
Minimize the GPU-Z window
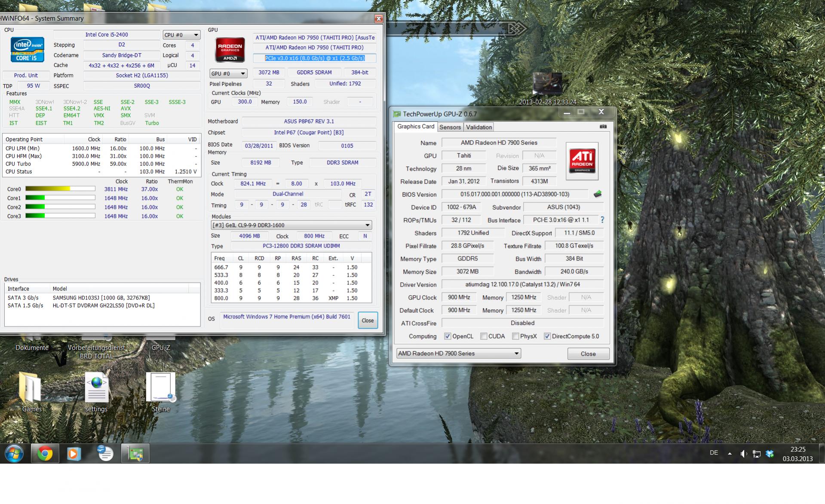tap(567, 113)
